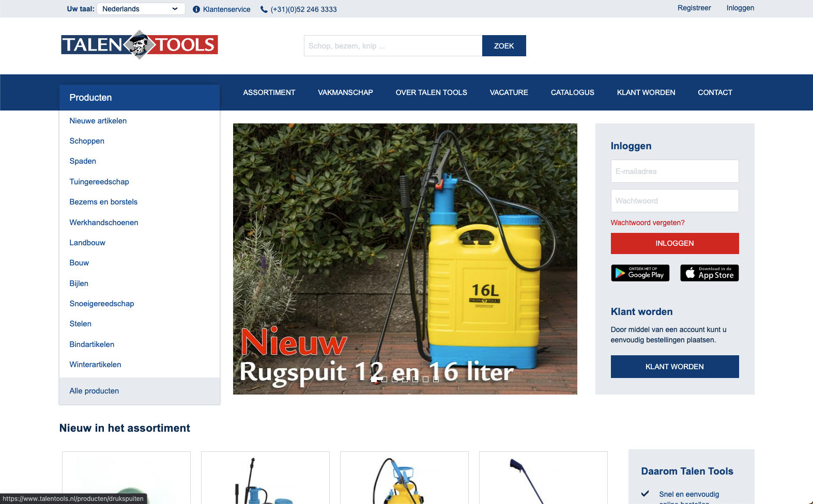Click the phone icon in top bar
This screenshot has width=813, height=504.
tap(264, 9)
